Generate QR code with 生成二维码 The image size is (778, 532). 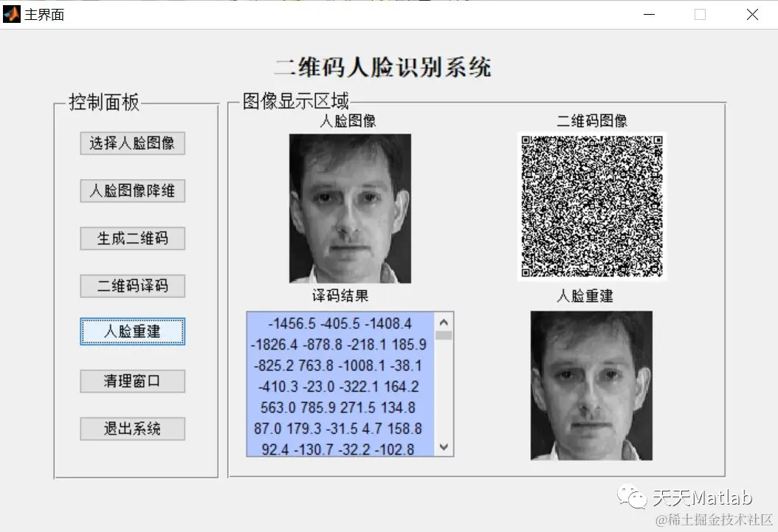click(132, 238)
